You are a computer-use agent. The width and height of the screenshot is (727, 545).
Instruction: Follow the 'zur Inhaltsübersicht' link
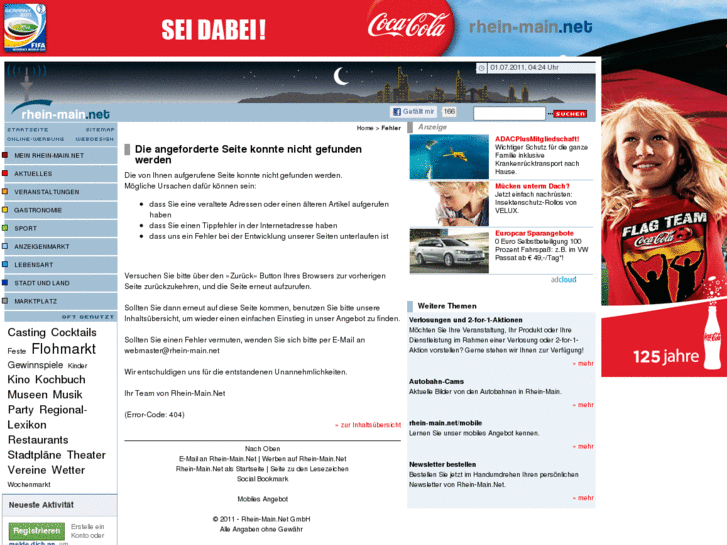[368, 425]
